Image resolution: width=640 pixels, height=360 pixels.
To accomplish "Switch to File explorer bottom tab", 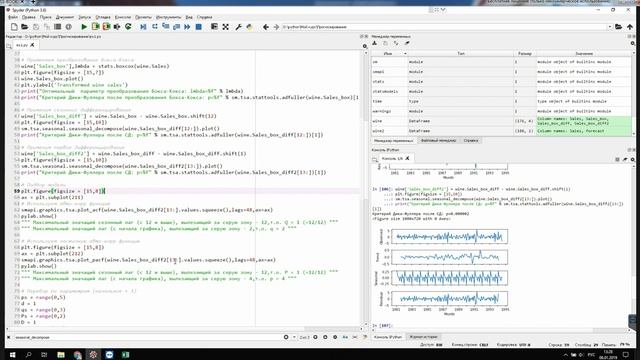I will (x=438, y=140).
